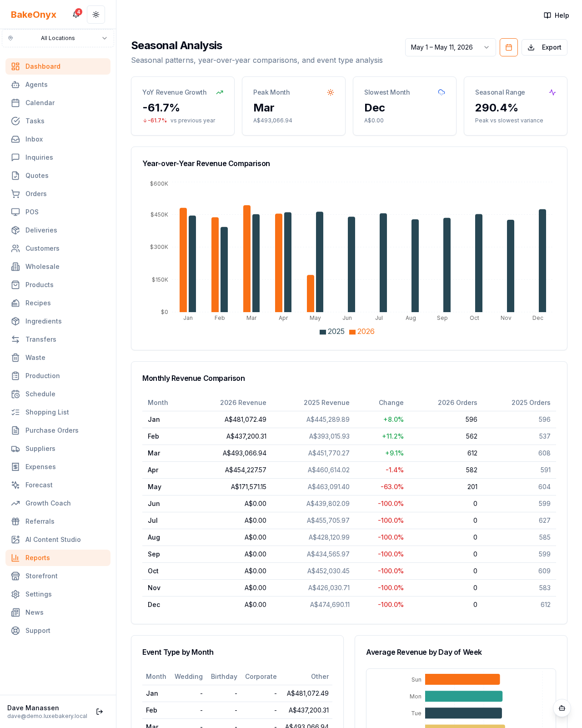Export the seasonal analysis report
582x728 pixels.
pyautogui.click(x=544, y=47)
